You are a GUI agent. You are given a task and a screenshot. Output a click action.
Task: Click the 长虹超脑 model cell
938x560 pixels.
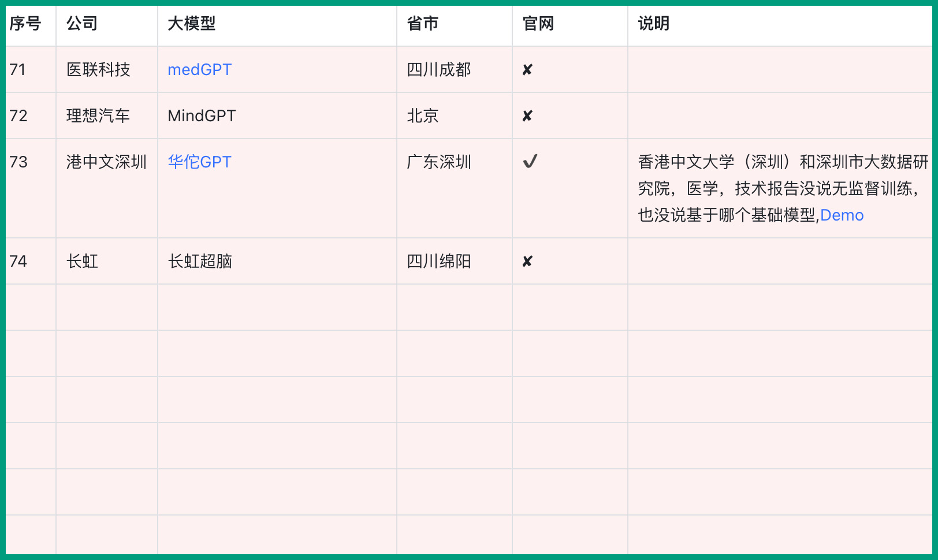(x=200, y=262)
